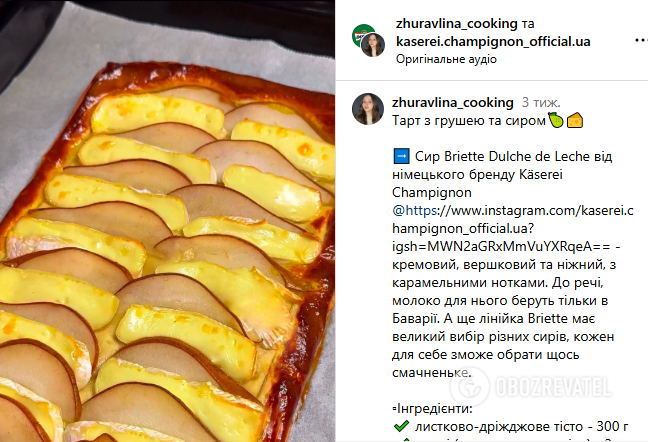Open the instagram.com/kaserei URL mention

point(512,228)
